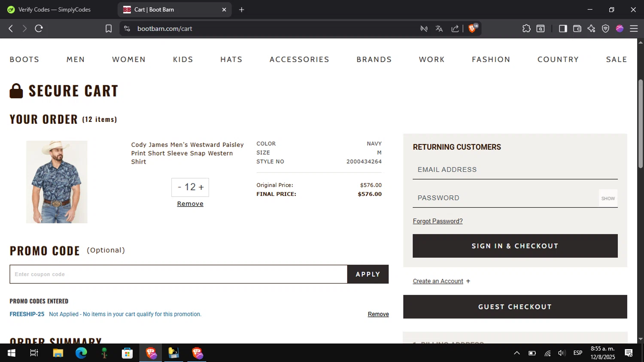Open Microsoft Store from taskbar

coord(127,353)
